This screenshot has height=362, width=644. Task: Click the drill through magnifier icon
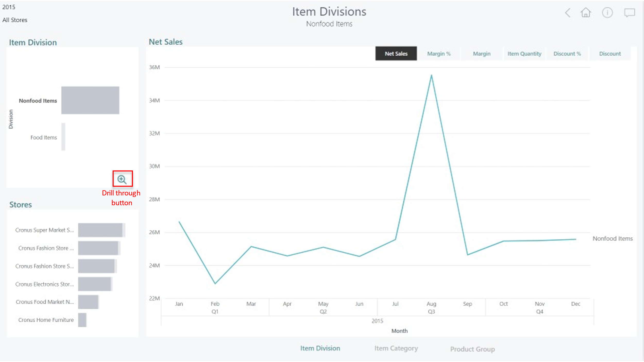coord(122,179)
